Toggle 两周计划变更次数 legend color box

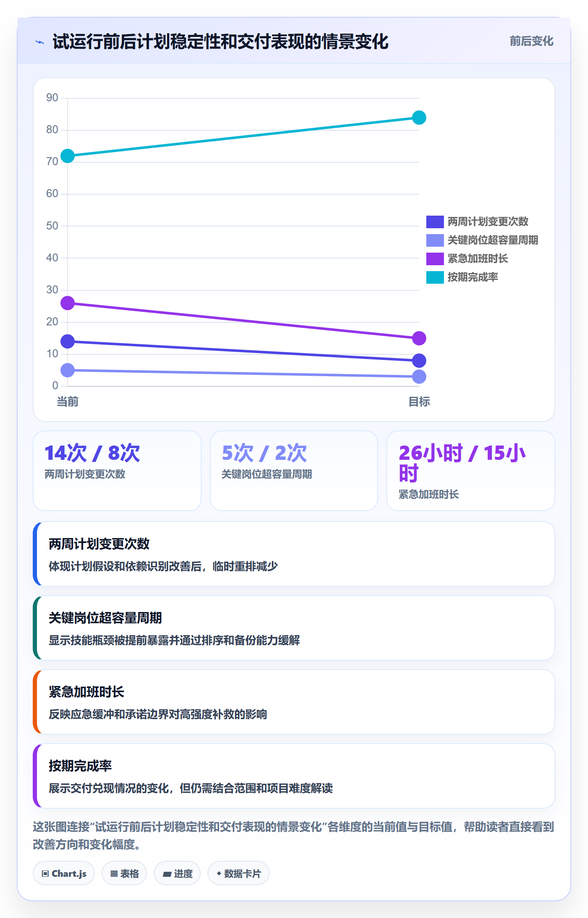435,222
